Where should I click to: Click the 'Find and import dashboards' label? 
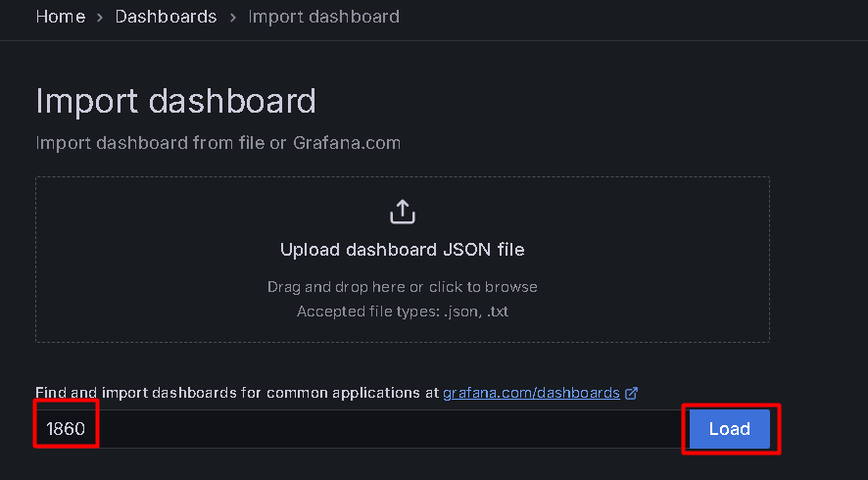pos(235,393)
